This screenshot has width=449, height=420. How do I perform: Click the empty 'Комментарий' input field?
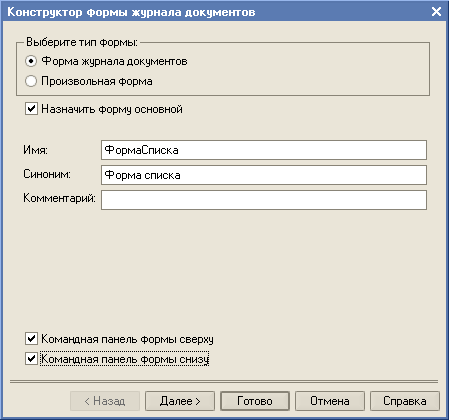(264, 200)
